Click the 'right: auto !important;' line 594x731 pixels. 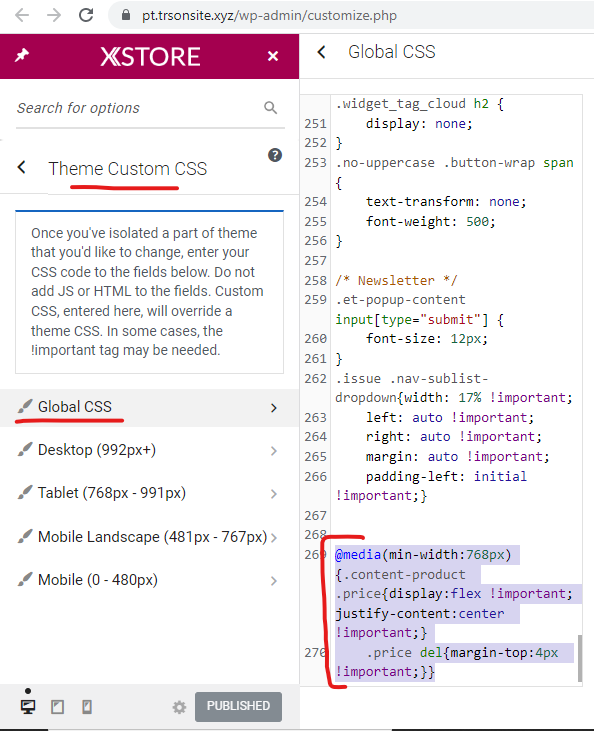click(x=454, y=437)
